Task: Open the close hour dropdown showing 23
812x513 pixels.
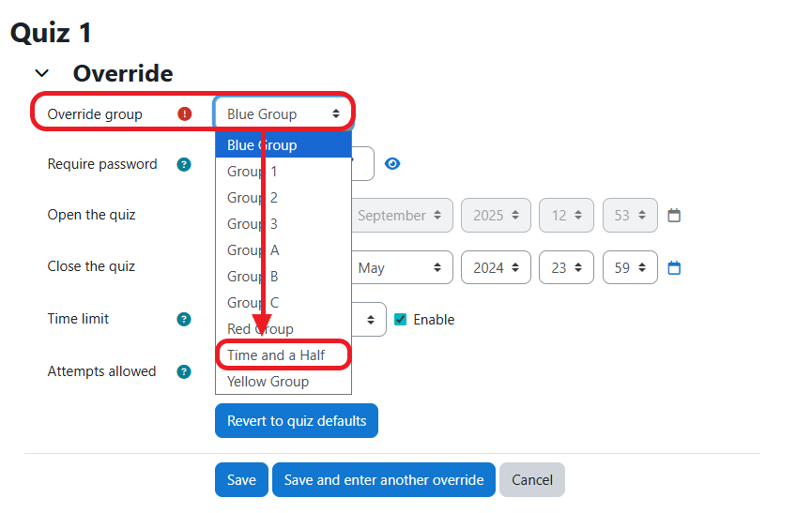Action: pyautogui.click(x=566, y=268)
